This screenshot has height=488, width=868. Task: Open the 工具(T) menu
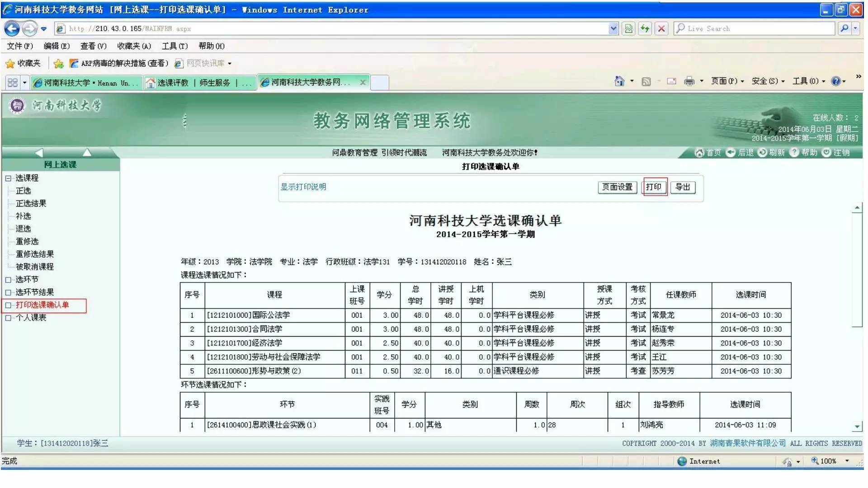pos(174,46)
